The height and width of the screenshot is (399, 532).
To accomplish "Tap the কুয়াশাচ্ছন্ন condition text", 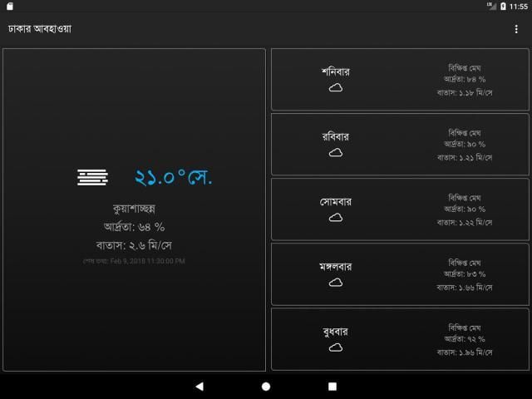I will click(x=134, y=208).
